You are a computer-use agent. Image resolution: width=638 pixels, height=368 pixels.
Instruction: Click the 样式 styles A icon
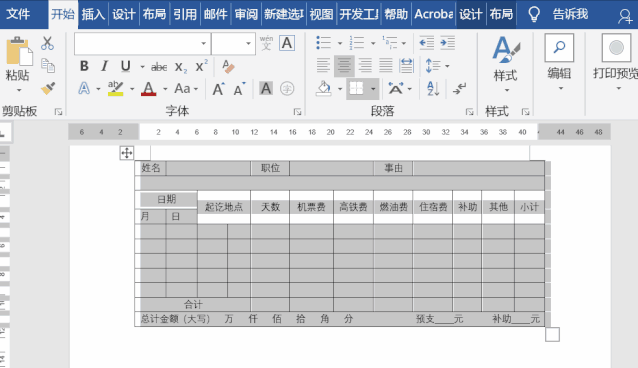pos(506,49)
